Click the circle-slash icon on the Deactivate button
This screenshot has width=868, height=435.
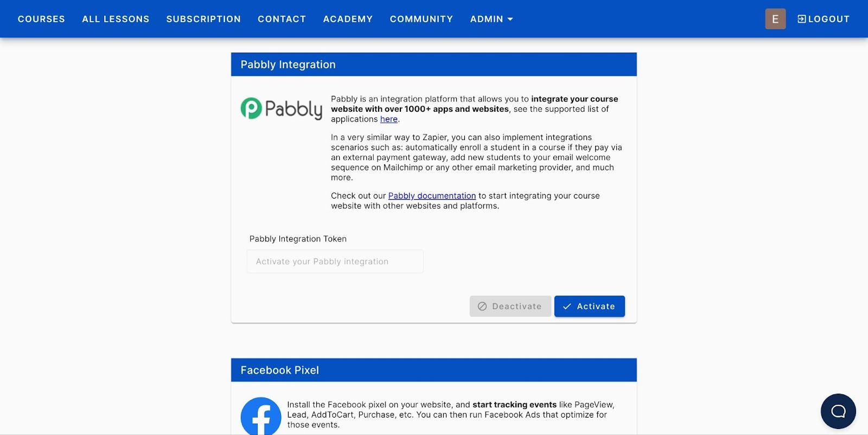(482, 306)
